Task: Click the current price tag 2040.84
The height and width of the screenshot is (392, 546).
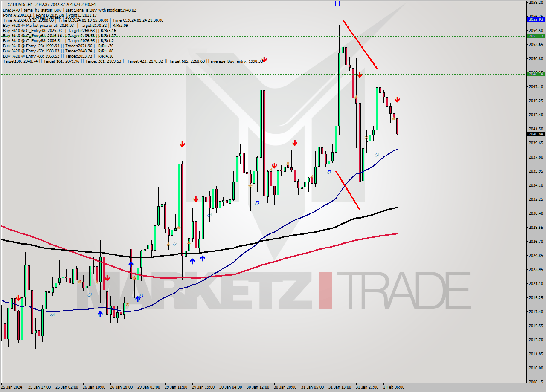Action: pos(536,134)
